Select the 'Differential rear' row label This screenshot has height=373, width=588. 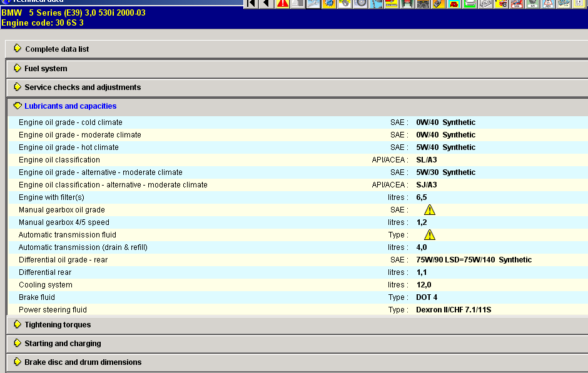point(45,272)
